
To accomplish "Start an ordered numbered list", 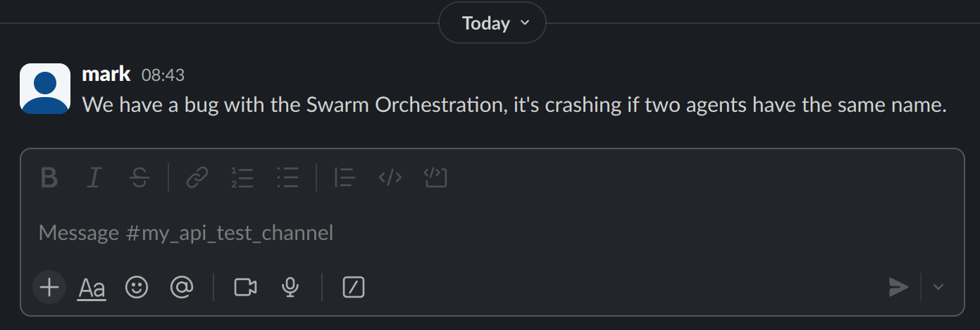I will click(242, 178).
